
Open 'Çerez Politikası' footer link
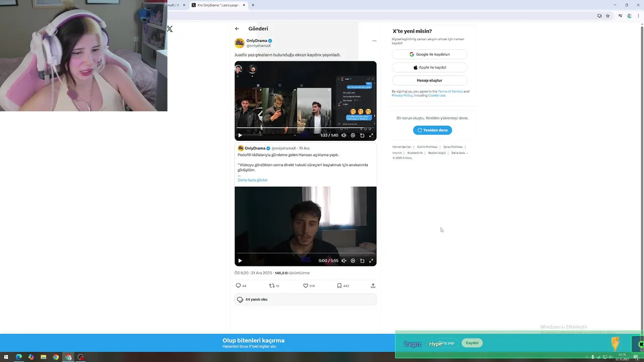click(x=453, y=147)
